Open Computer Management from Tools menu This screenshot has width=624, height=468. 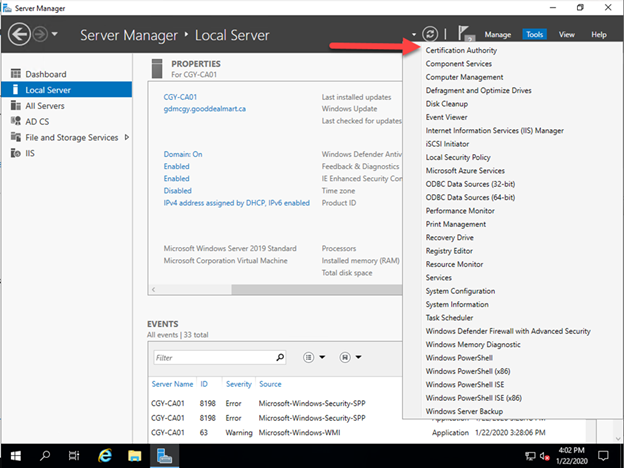click(464, 77)
